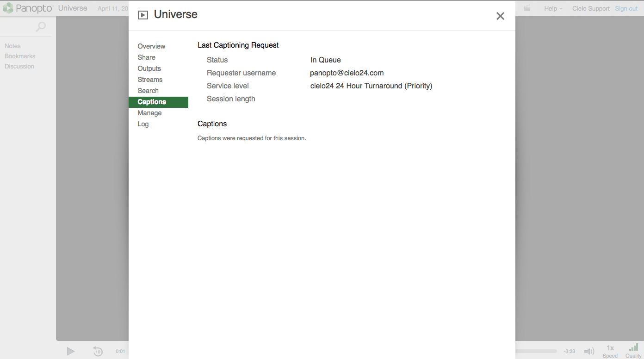Click the Panopto logo
644x359 pixels.
(x=28, y=8)
